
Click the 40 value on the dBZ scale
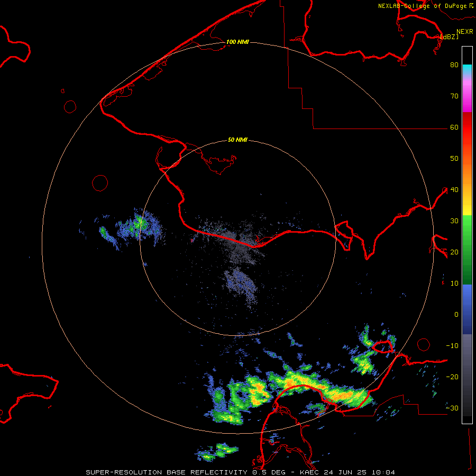[x=454, y=190]
